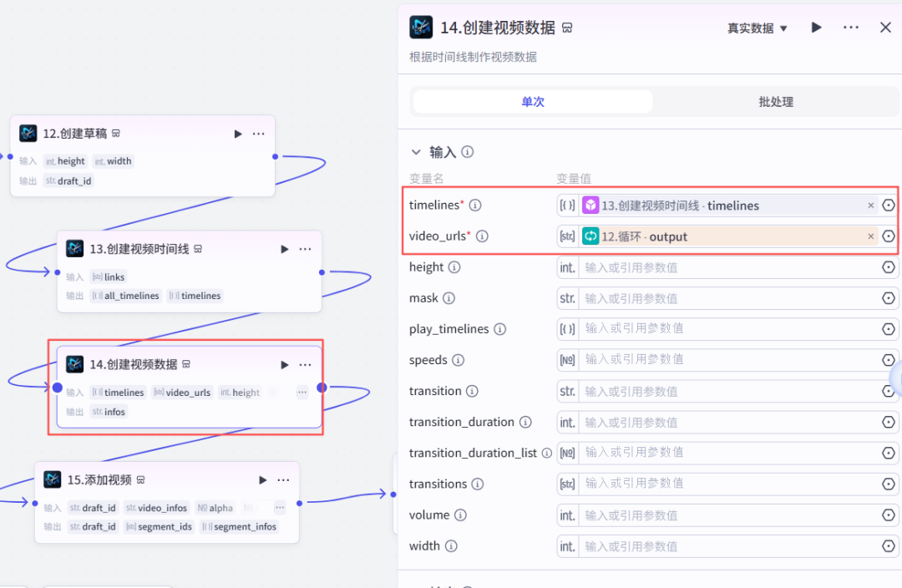The width and height of the screenshot is (902, 588).
Task: Show info for video_urls parameter
Action: point(483,236)
